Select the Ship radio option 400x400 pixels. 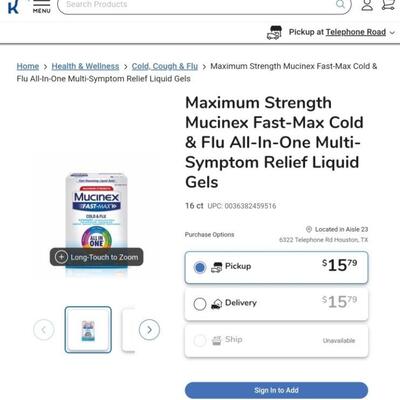pyautogui.click(x=200, y=341)
